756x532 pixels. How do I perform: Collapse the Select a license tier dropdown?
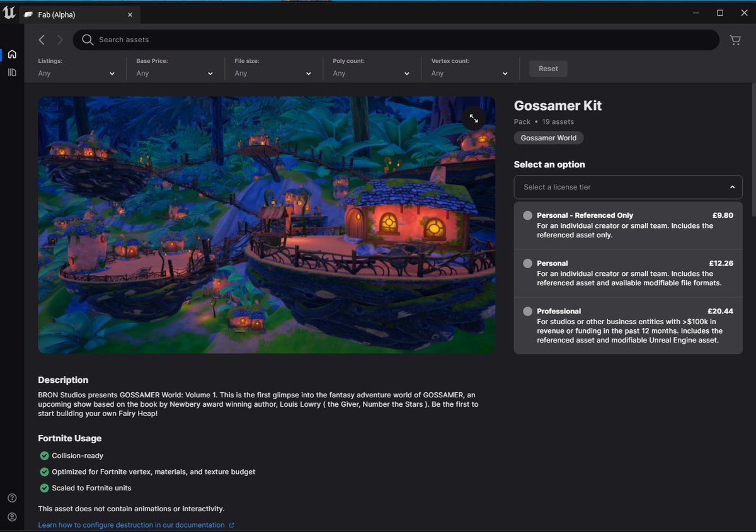coord(628,187)
